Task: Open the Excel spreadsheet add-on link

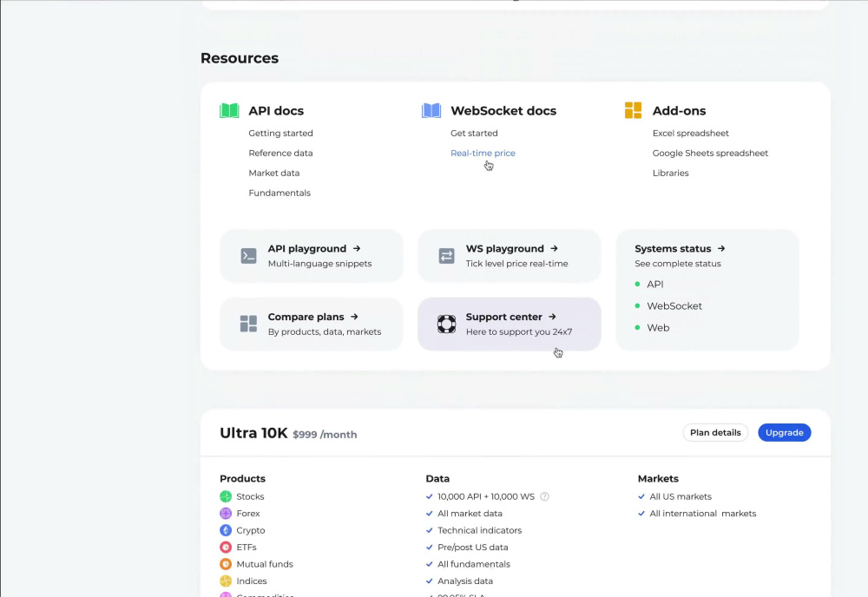Action: pyautogui.click(x=691, y=134)
